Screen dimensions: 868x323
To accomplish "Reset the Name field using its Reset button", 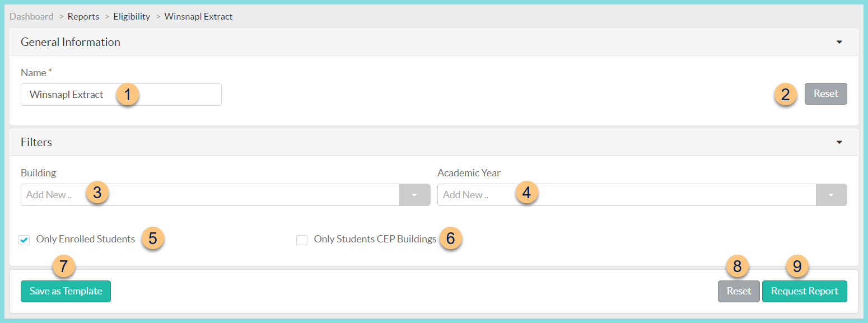I will pos(825,94).
